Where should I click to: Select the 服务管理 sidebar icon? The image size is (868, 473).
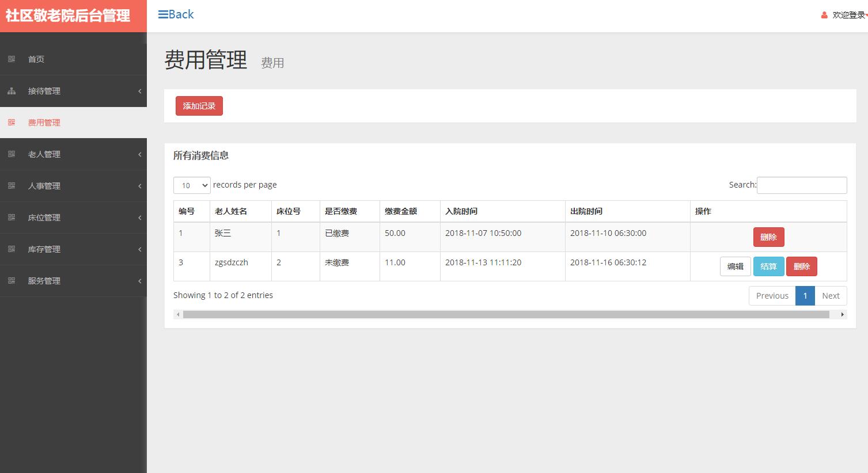(x=11, y=280)
